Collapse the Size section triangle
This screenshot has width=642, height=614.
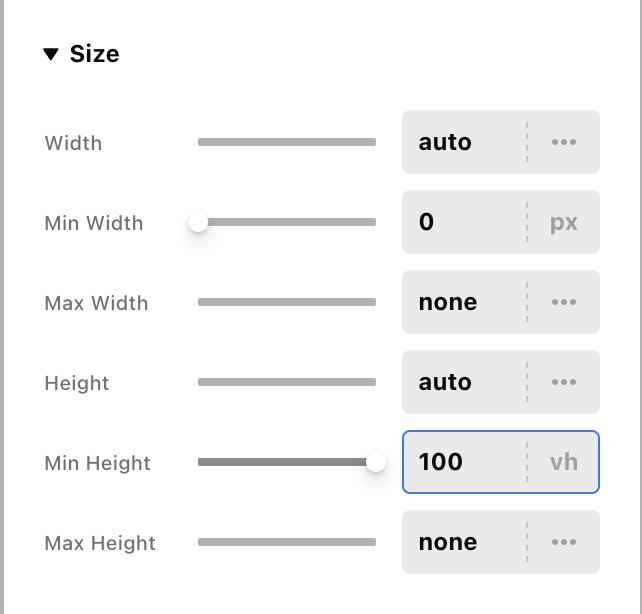coord(51,54)
